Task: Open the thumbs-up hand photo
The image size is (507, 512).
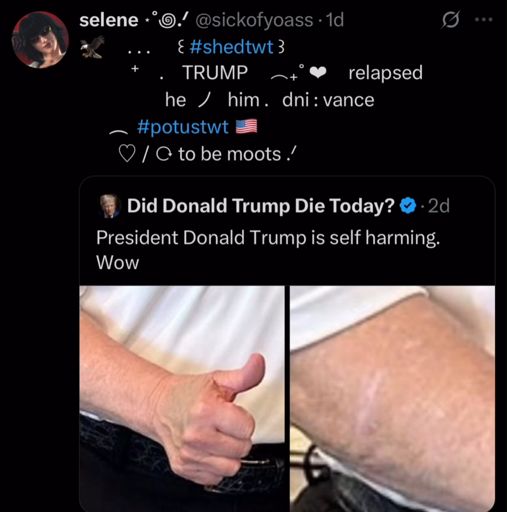Action: [182, 398]
